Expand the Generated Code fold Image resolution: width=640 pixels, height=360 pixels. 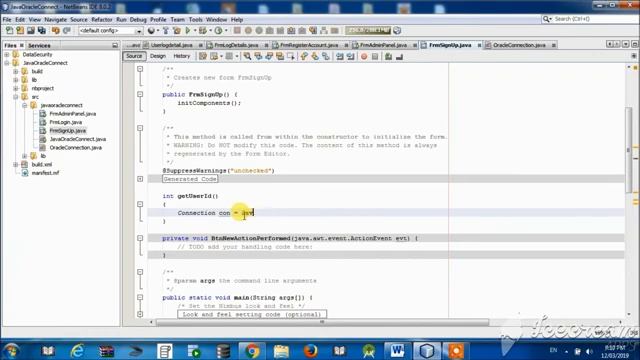(140, 179)
